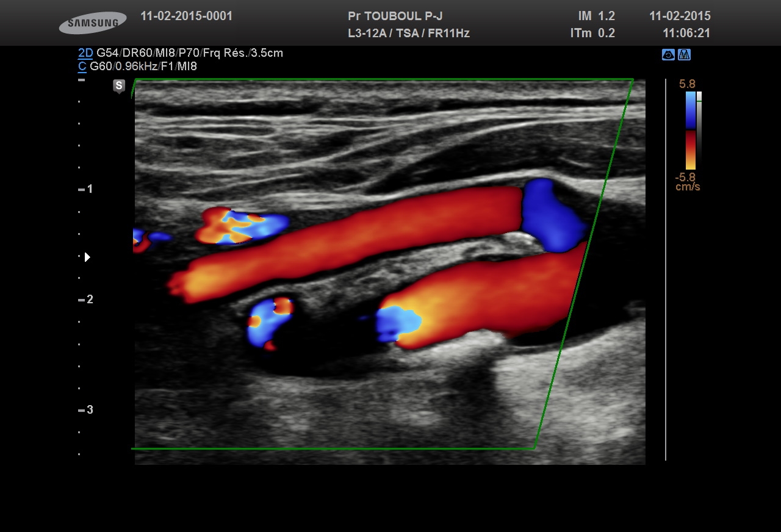The width and height of the screenshot is (781, 532).
Task: Select the 2 cm depth scale marker
Action: coord(86,300)
